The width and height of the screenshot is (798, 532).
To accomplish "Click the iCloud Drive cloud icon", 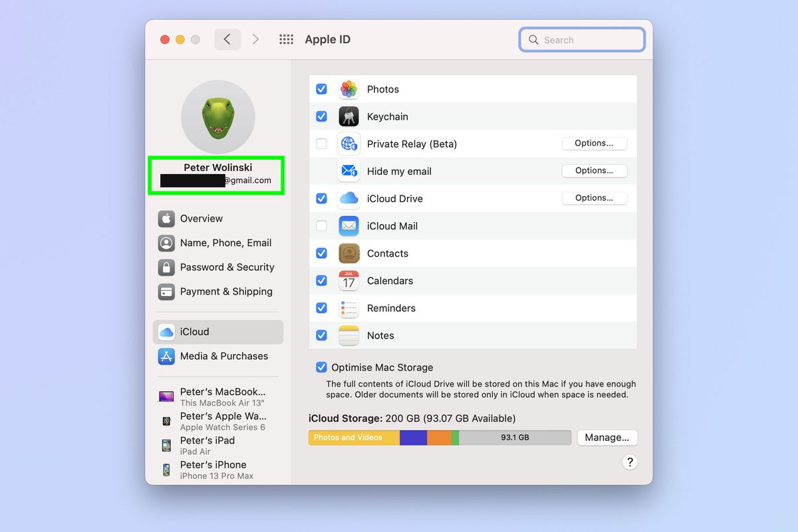I will pos(348,198).
